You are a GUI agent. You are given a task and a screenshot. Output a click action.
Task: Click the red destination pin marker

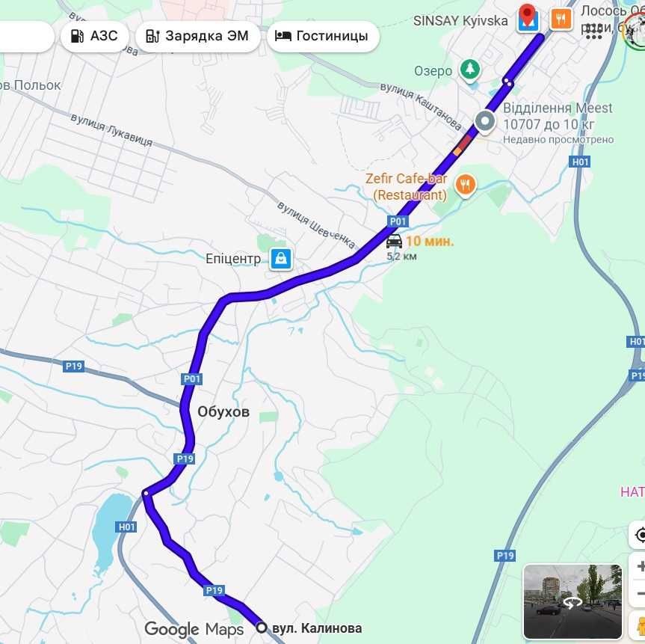527,14
